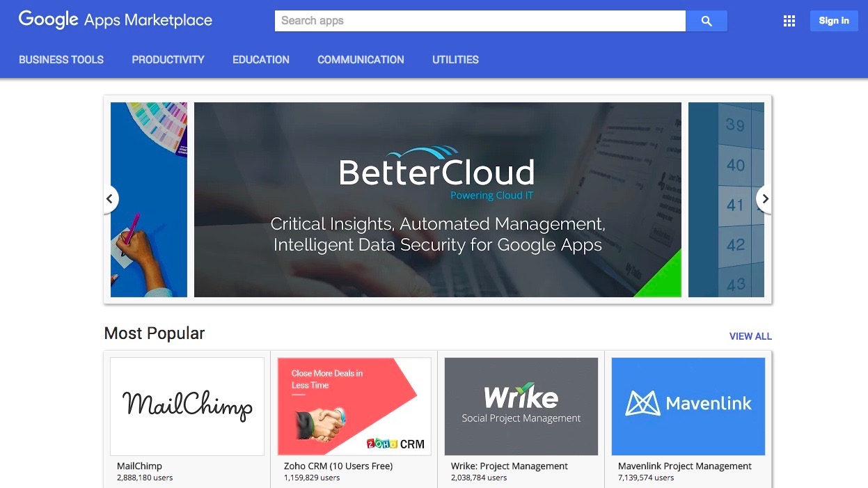This screenshot has width=868, height=488.
Task: Click the Sign in button
Action: point(834,21)
